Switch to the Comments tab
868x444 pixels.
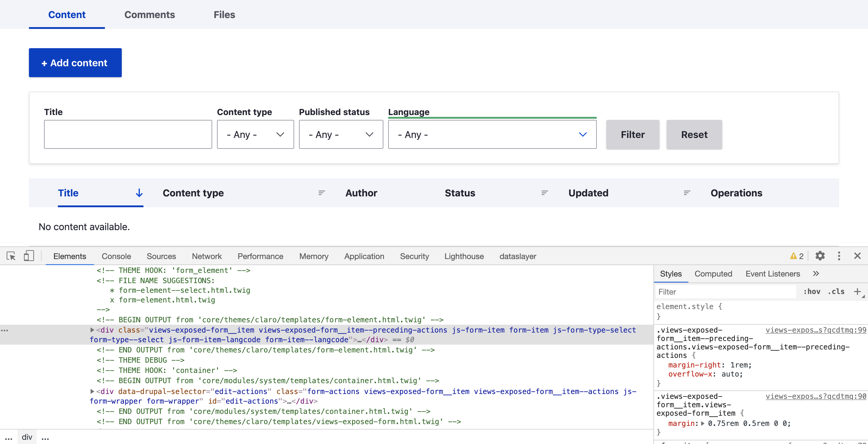(149, 14)
